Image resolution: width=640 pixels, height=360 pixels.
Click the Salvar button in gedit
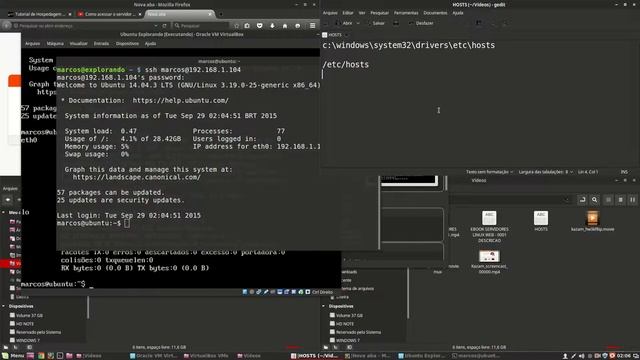click(377, 23)
